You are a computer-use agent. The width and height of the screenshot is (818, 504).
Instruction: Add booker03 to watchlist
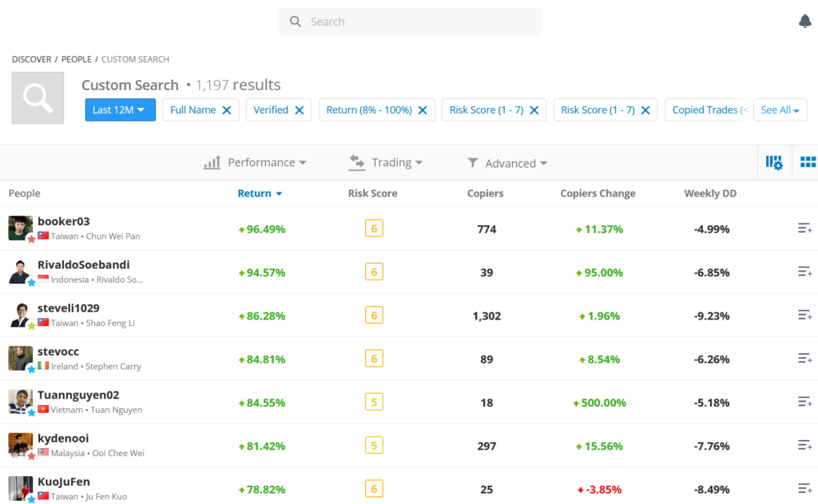(804, 229)
